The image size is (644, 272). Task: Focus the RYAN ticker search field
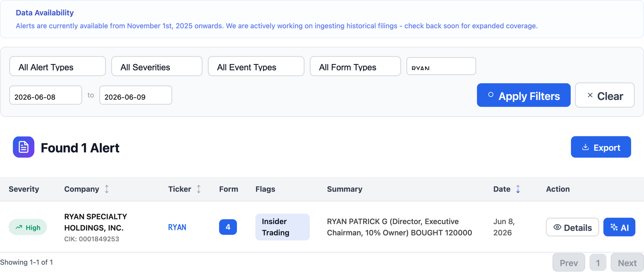tap(441, 66)
